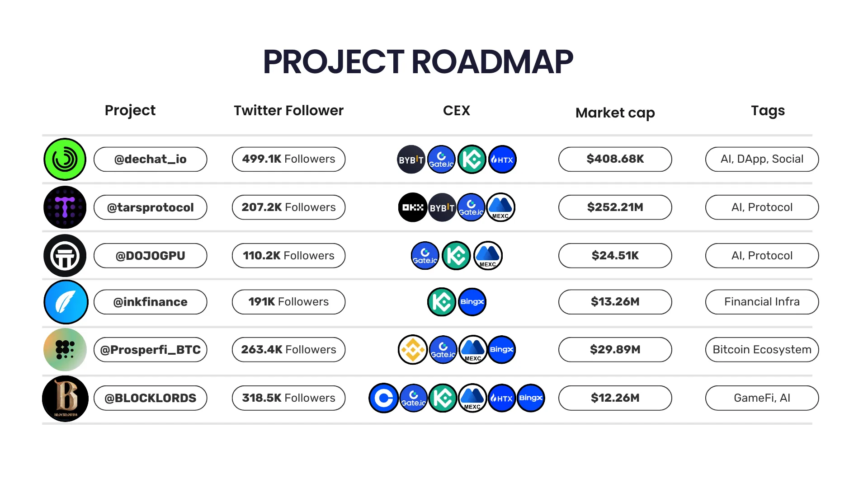This screenshot has width=868, height=488.
Task: Click the 499.1K Followers badge
Action: (288, 159)
